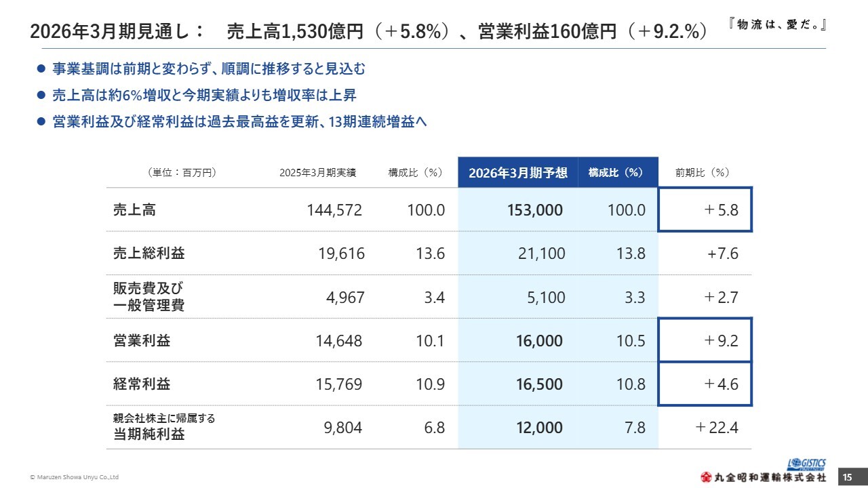Click the value ＋22.4

pos(717,427)
